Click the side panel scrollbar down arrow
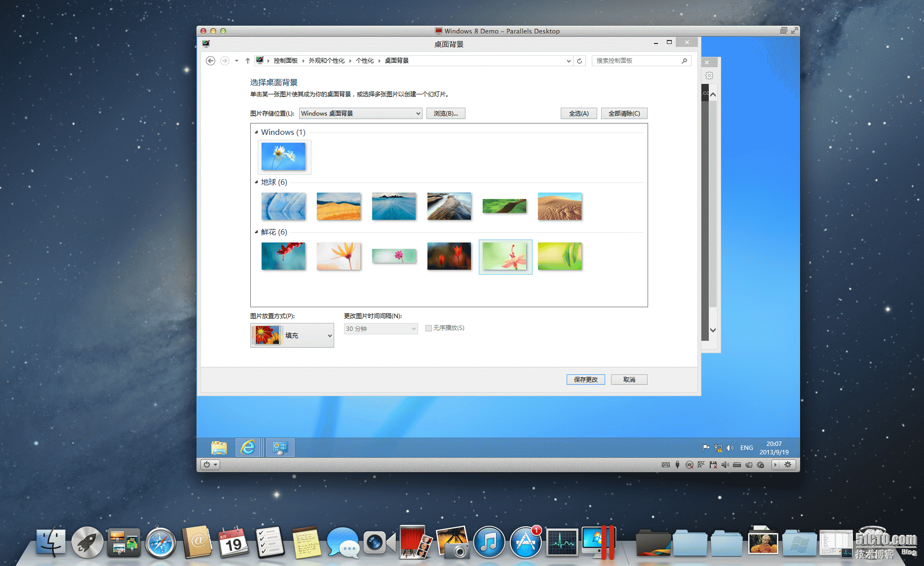Screen dimensions: 924x566 tap(713, 330)
